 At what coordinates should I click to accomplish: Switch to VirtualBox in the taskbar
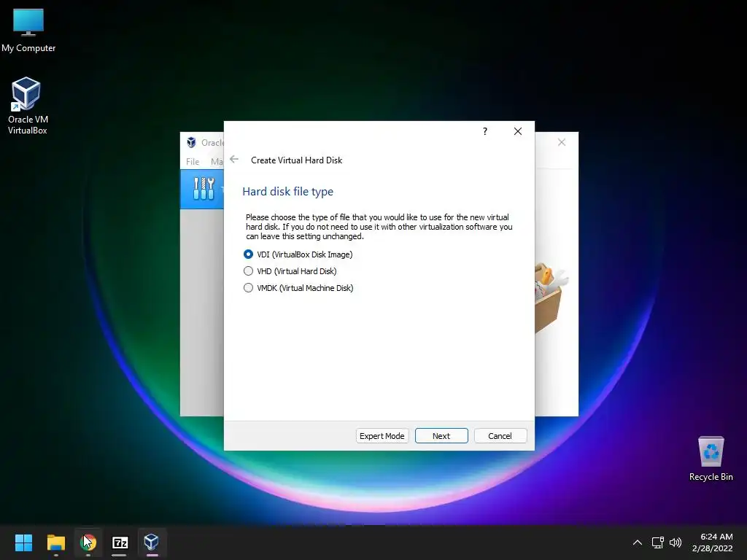152,542
